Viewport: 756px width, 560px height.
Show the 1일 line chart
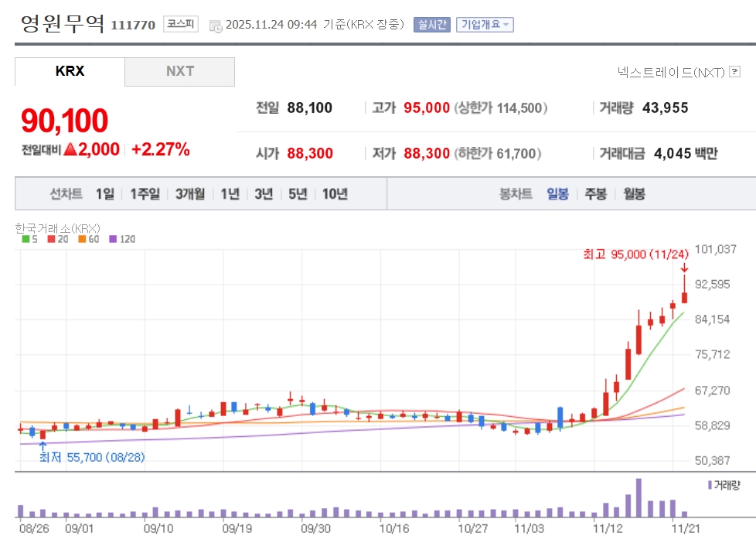pyautogui.click(x=105, y=193)
